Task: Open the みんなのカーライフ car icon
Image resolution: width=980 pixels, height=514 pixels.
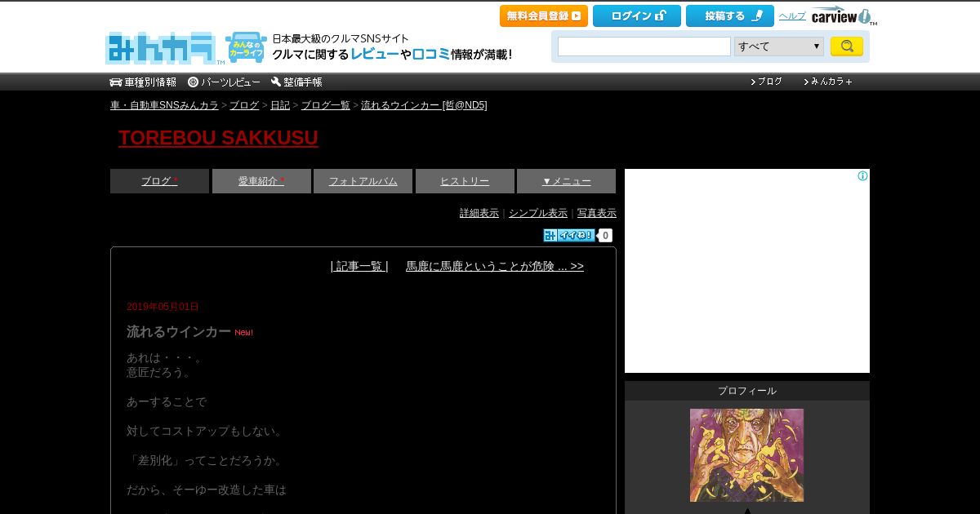Action: 246,48
